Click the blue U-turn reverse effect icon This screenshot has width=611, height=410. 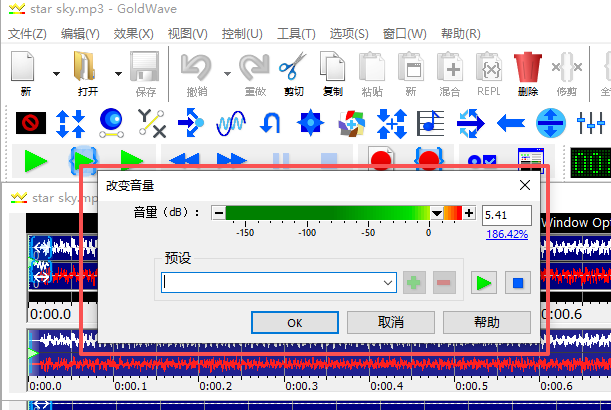pos(270,123)
